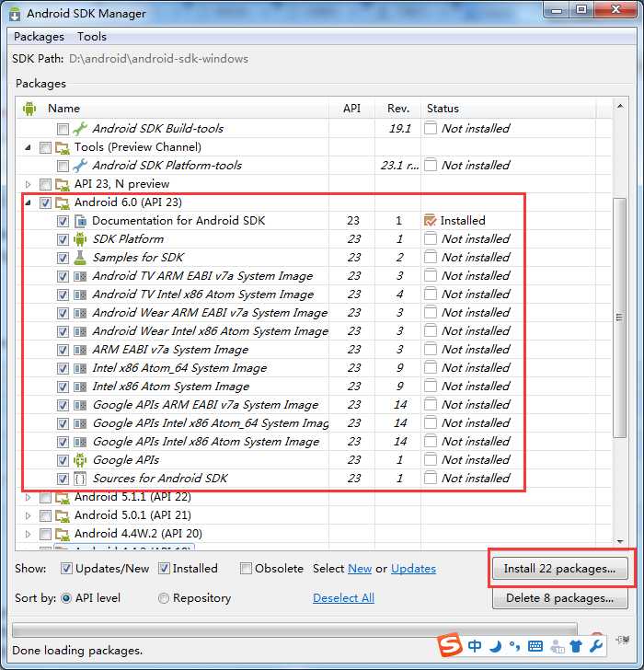Click the Intel x86 Atom_64 System Image icon
The height and width of the screenshot is (670, 644).
[80, 368]
